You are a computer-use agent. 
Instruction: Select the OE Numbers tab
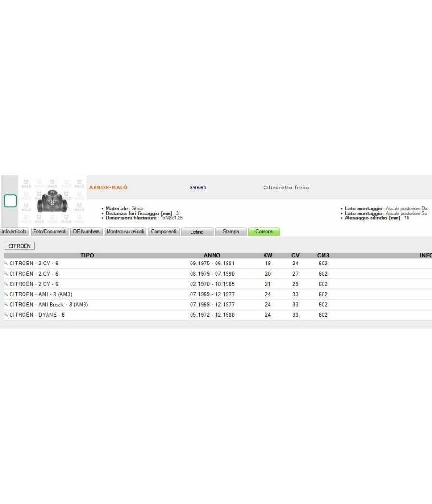(86, 231)
